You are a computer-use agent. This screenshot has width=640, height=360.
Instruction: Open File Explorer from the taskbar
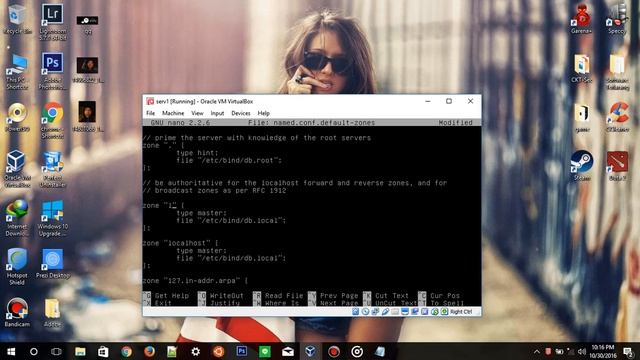pyautogui.click(x=80, y=351)
